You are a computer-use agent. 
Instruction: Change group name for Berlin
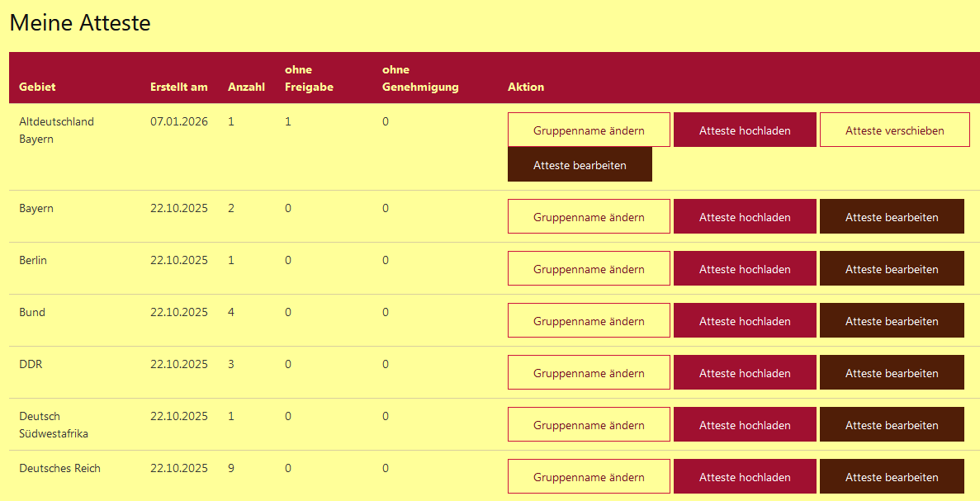[x=589, y=269]
